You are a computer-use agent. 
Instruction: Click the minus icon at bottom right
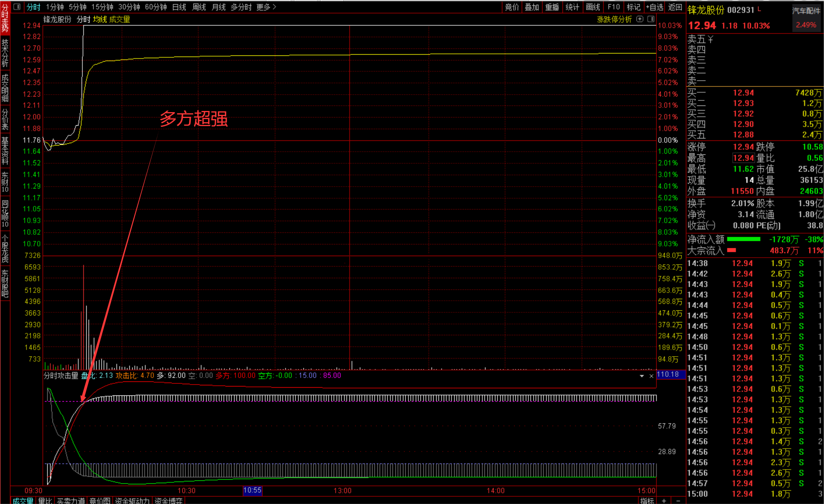coord(678,501)
